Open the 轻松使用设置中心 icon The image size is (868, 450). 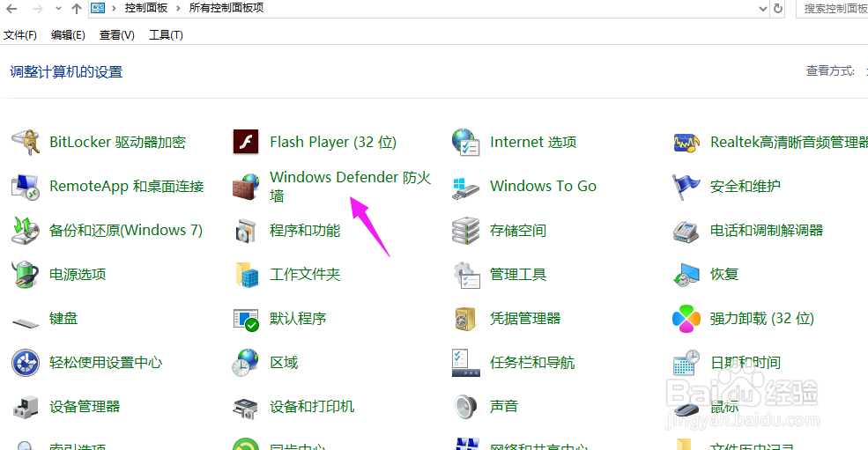[26, 363]
